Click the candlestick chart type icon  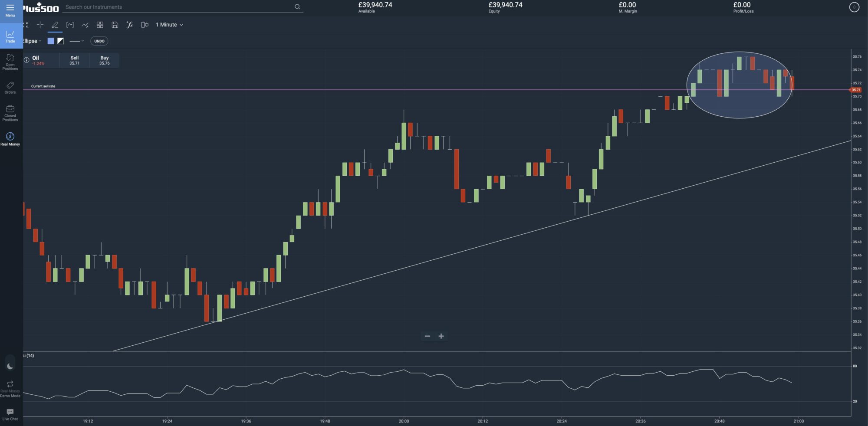[x=145, y=25]
